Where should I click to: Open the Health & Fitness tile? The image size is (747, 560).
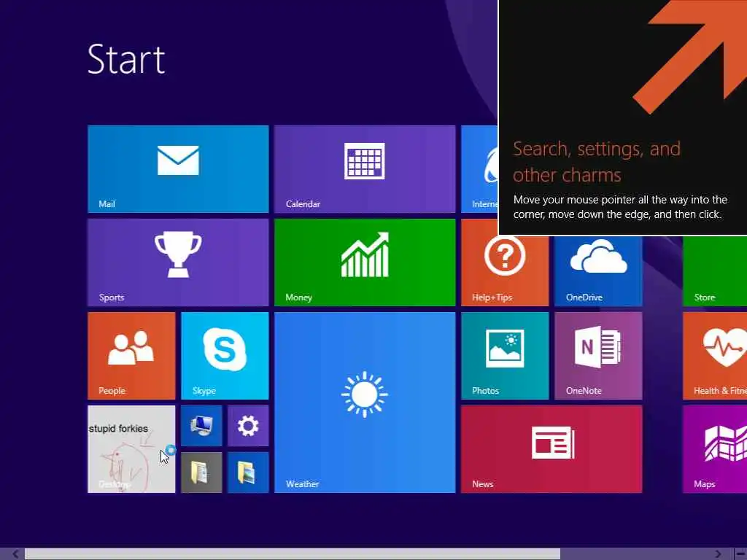pos(715,356)
